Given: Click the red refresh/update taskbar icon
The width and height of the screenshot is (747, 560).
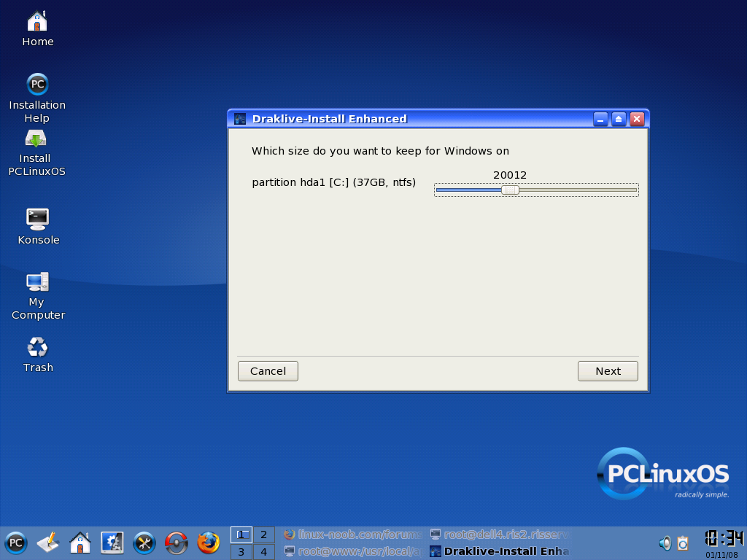Looking at the screenshot, I should click(x=175, y=543).
